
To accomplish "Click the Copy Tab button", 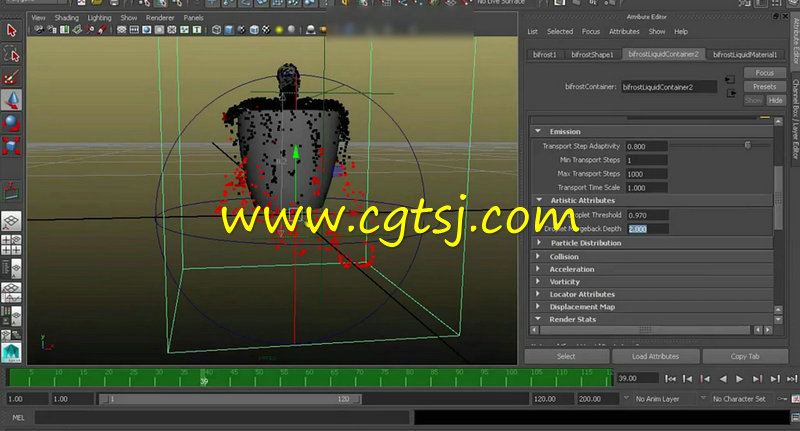I will (x=745, y=357).
